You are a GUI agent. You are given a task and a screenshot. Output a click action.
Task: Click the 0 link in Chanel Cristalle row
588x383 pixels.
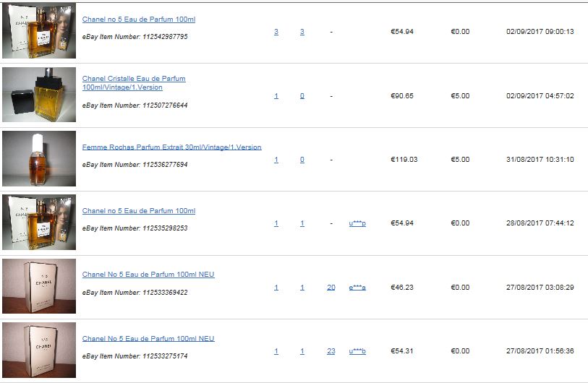click(x=302, y=96)
